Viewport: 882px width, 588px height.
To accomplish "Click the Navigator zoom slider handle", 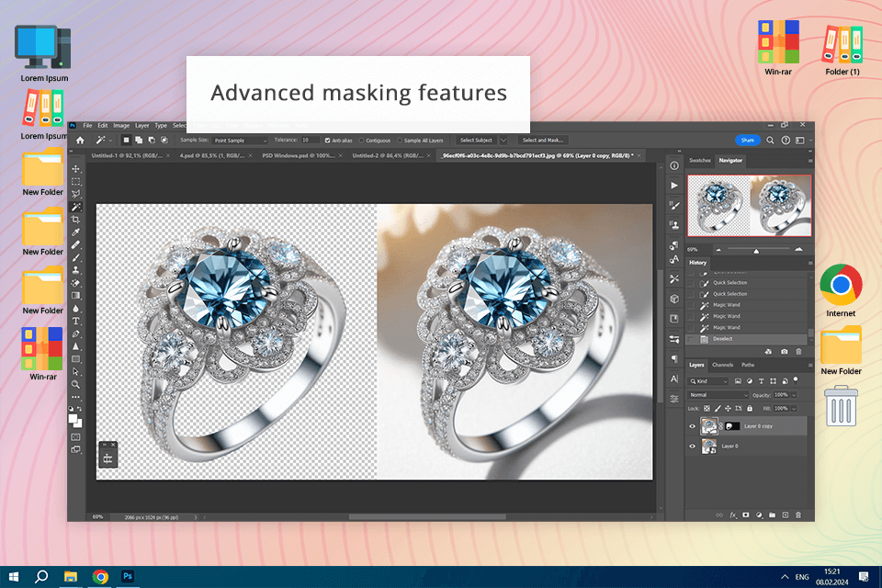I will pyautogui.click(x=756, y=251).
